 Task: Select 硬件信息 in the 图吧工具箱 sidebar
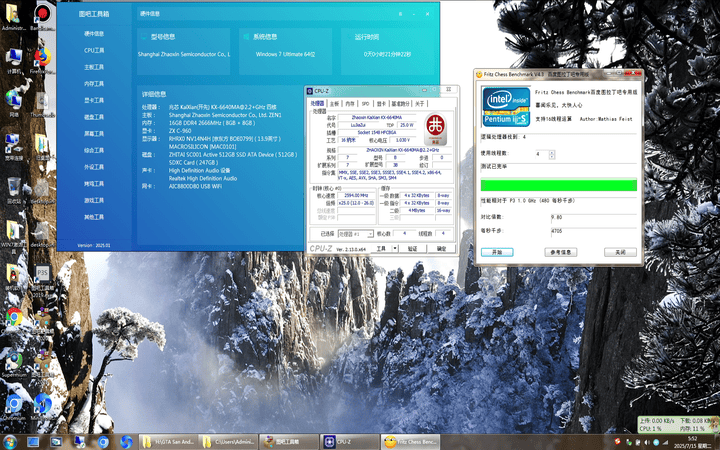tap(94, 34)
